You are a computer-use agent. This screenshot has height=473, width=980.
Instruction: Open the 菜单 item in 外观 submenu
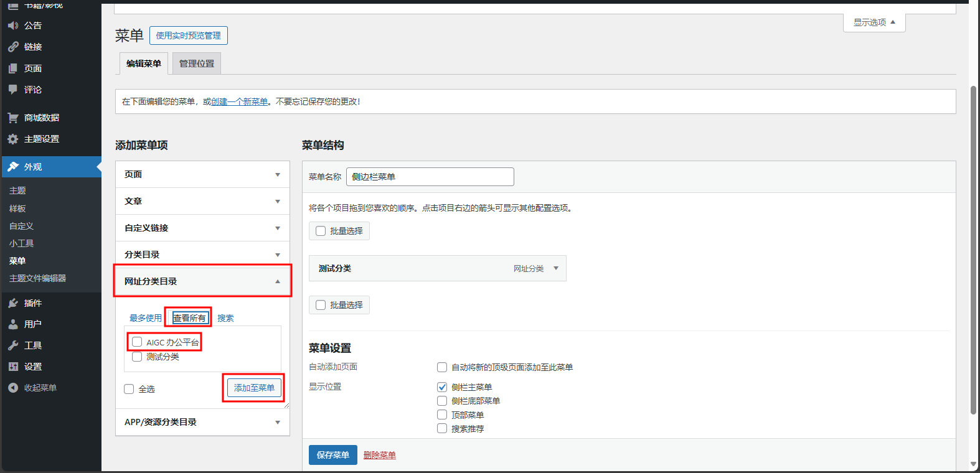pos(17,261)
